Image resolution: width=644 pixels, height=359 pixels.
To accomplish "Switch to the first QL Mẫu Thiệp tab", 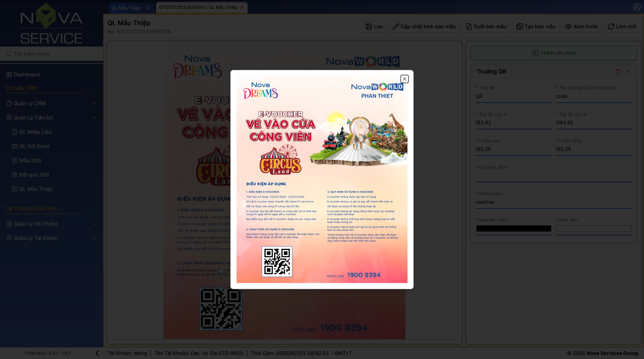I will tap(126, 8).
